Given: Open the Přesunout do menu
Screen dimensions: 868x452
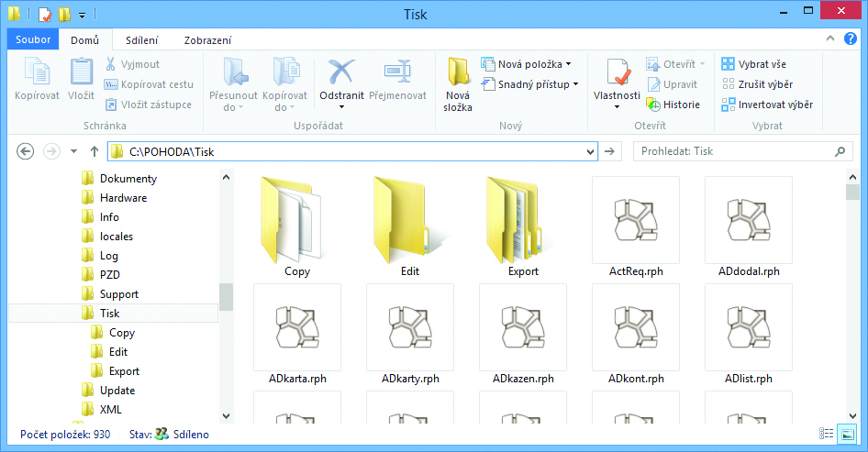Looking at the screenshot, I should 233,84.
